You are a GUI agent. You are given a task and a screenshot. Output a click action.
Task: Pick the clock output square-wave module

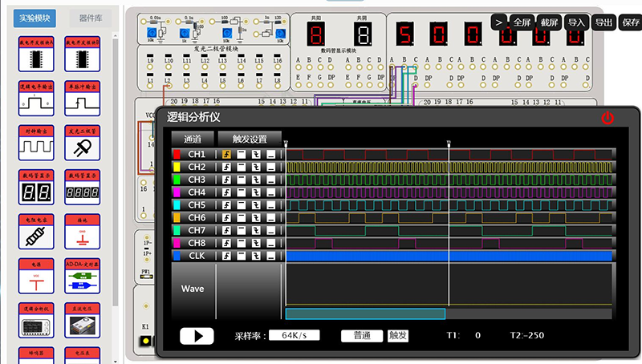click(35, 143)
